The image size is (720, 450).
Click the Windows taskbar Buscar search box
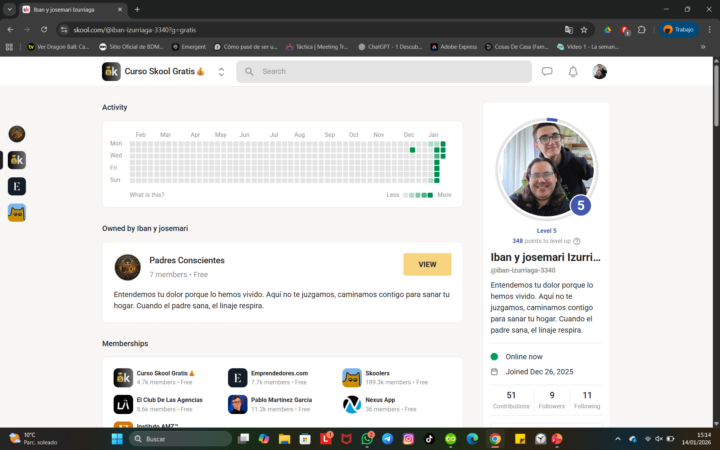pos(180,439)
